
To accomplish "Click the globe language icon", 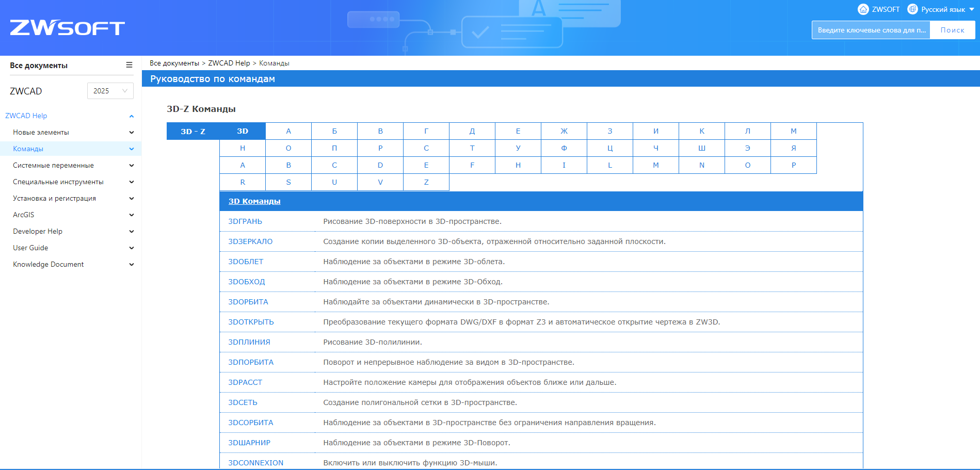I will coord(912,9).
